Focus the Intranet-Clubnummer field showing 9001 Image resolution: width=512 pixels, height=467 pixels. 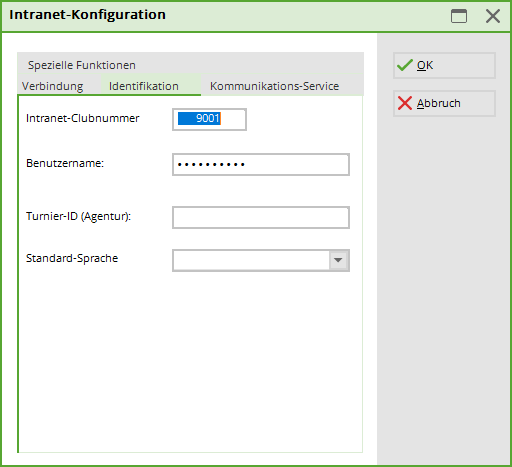[209, 119]
